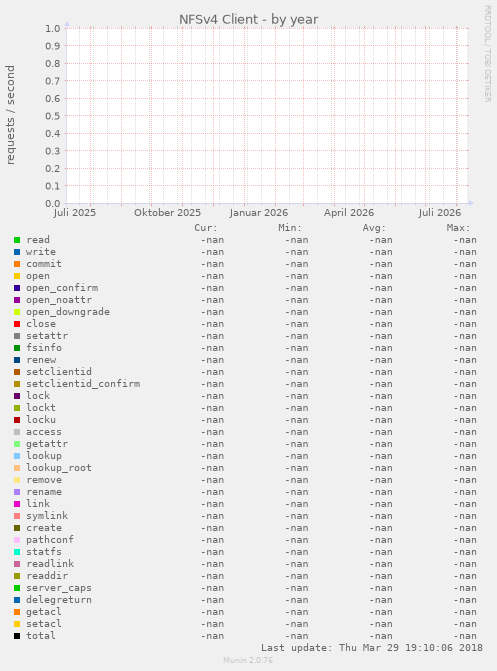This screenshot has height=671, width=497.
Task: Click the blue write legend swatch
Action: [17, 252]
